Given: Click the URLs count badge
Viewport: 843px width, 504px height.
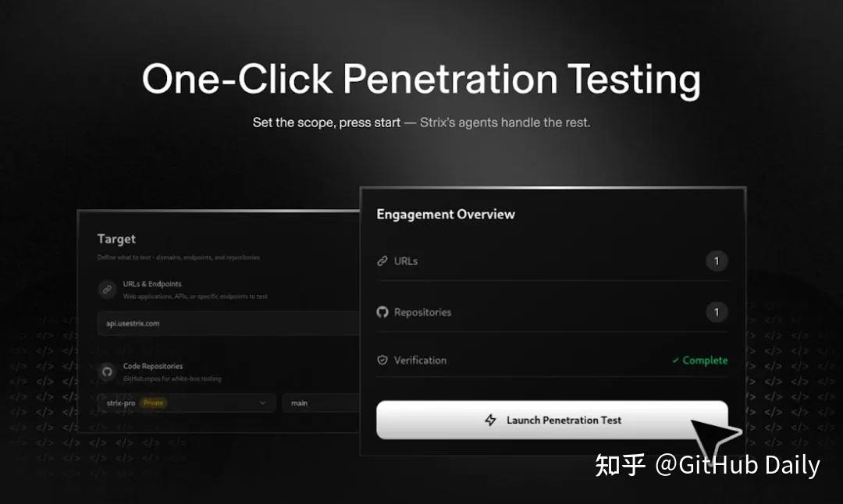Looking at the screenshot, I should pos(717,261).
